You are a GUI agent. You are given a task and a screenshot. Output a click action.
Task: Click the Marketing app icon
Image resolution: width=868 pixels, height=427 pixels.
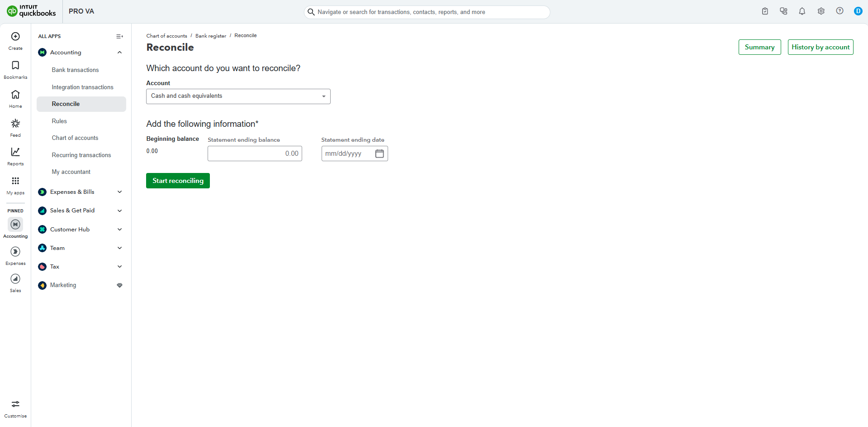pos(43,285)
